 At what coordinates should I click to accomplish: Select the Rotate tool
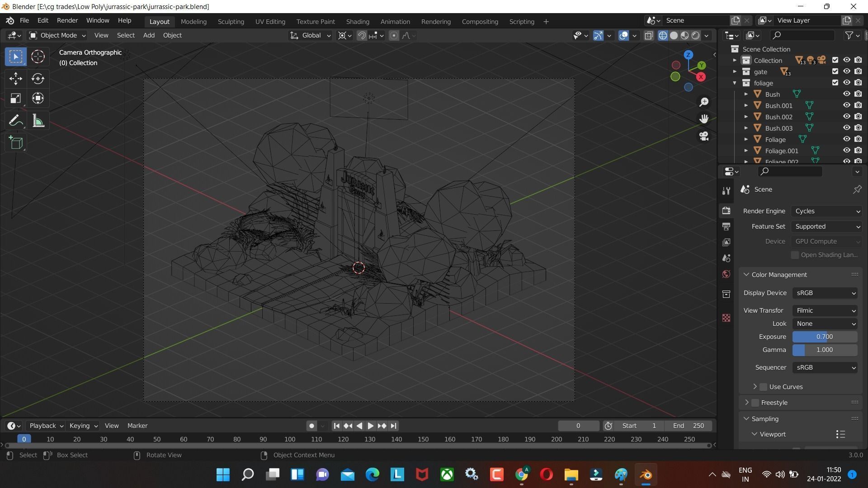pos(38,79)
